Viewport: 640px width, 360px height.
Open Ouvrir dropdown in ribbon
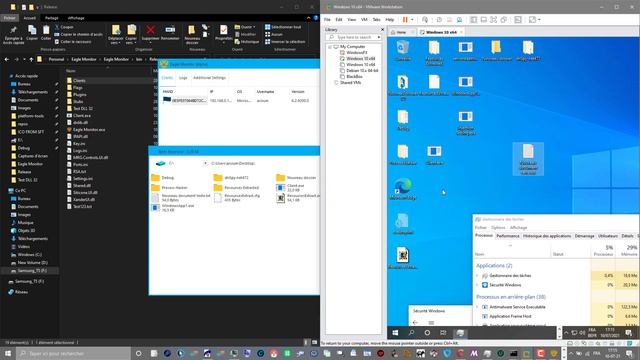coord(245,27)
